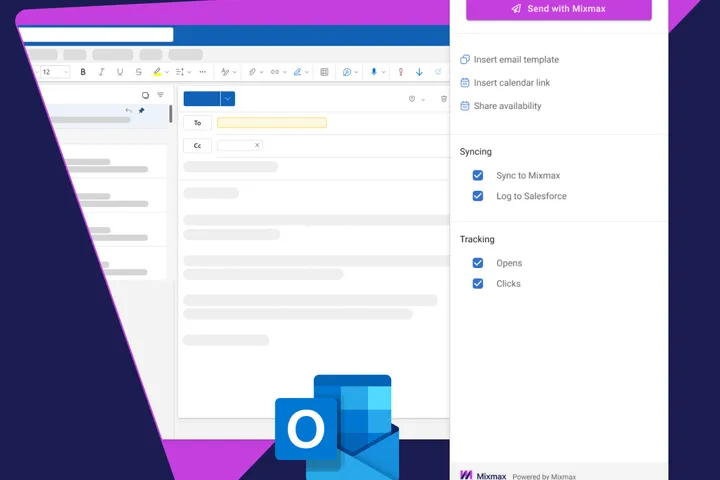Viewport: 720px width, 480px height.
Task: Click the signature pen icon
Action: tap(298, 72)
